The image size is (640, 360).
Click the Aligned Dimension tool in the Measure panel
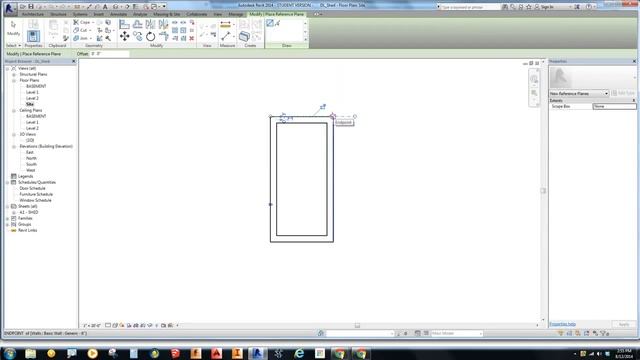[225, 25]
